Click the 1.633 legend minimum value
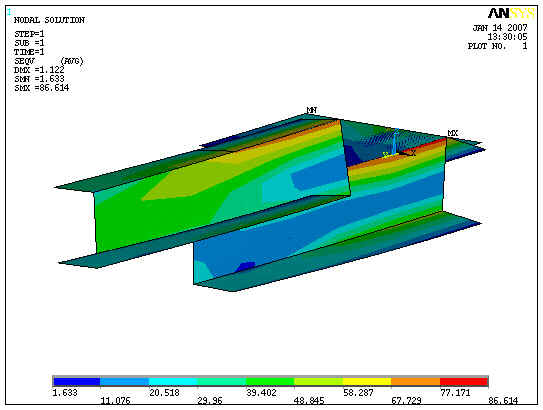 (65, 393)
